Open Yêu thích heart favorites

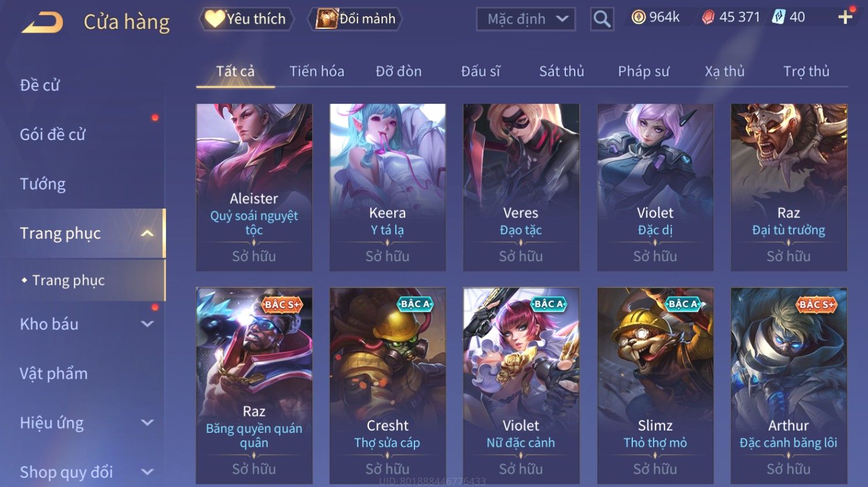click(x=246, y=19)
